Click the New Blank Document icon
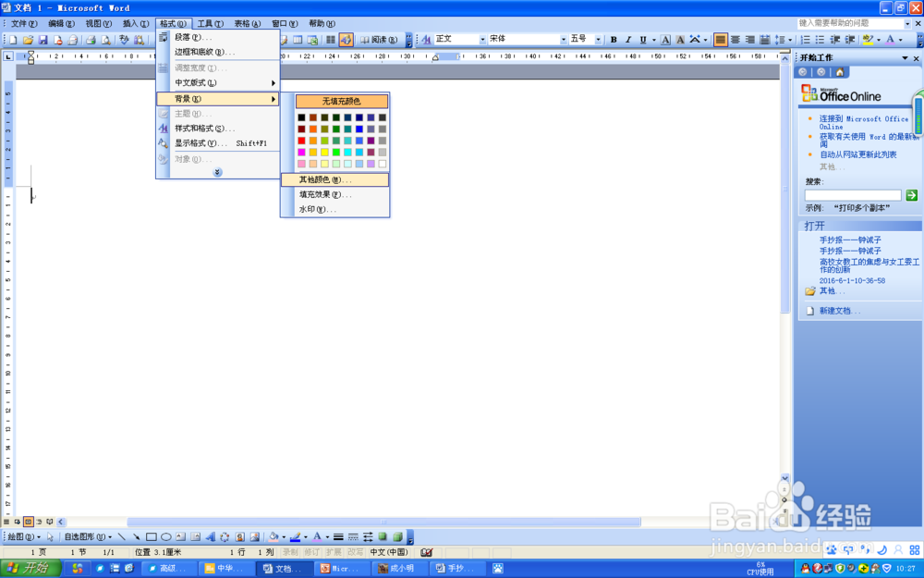924x578 pixels. (13, 40)
